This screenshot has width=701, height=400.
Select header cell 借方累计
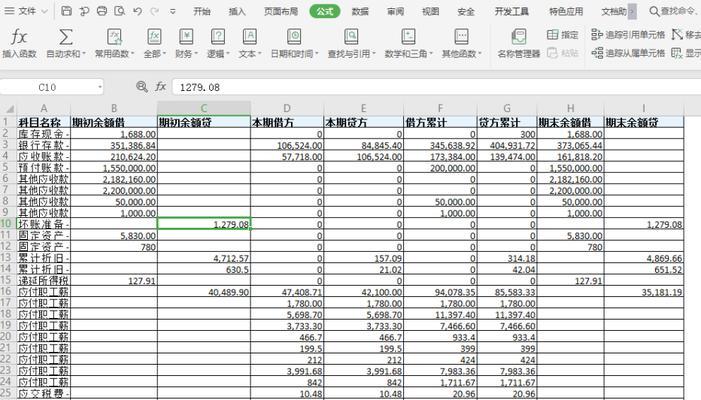pos(440,122)
